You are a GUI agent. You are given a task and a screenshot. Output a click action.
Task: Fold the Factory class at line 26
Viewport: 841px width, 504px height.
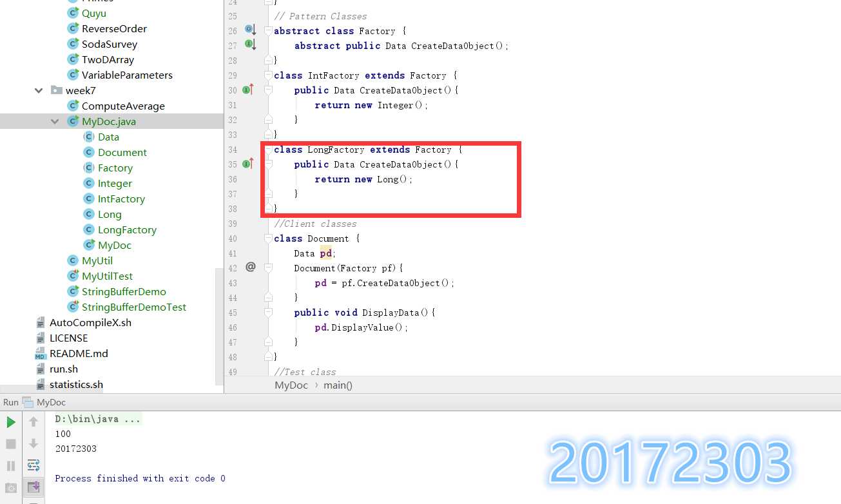pos(269,30)
